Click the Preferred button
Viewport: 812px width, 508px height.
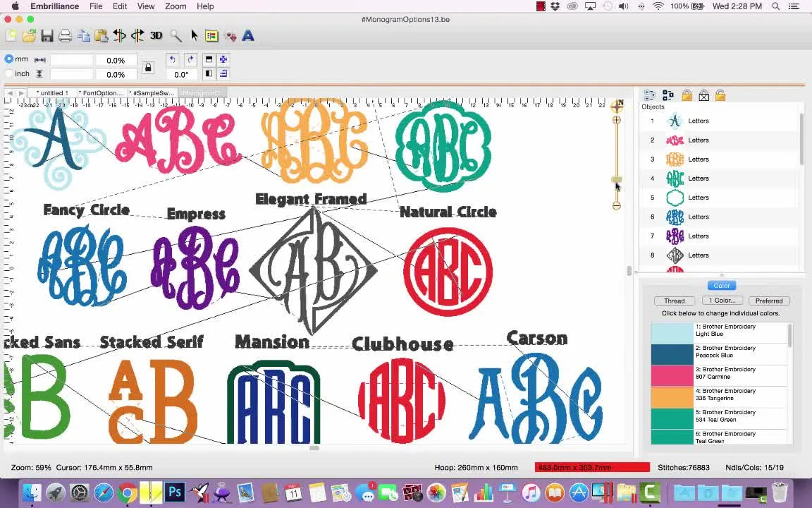tap(769, 301)
